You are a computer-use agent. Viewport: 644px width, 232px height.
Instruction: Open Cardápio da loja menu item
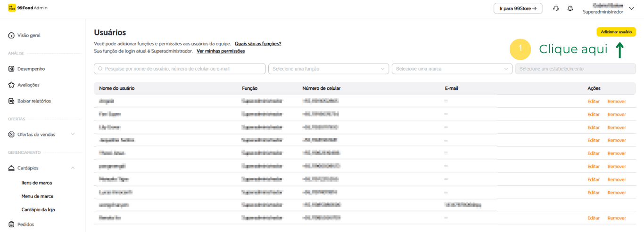click(38, 209)
